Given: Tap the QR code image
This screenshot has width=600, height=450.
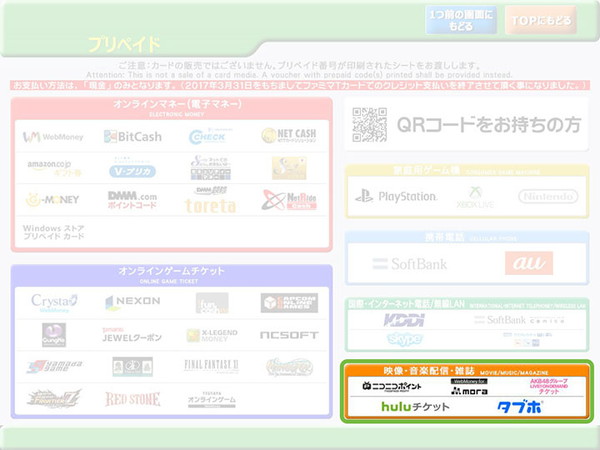Looking at the screenshot, I should click(369, 125).
